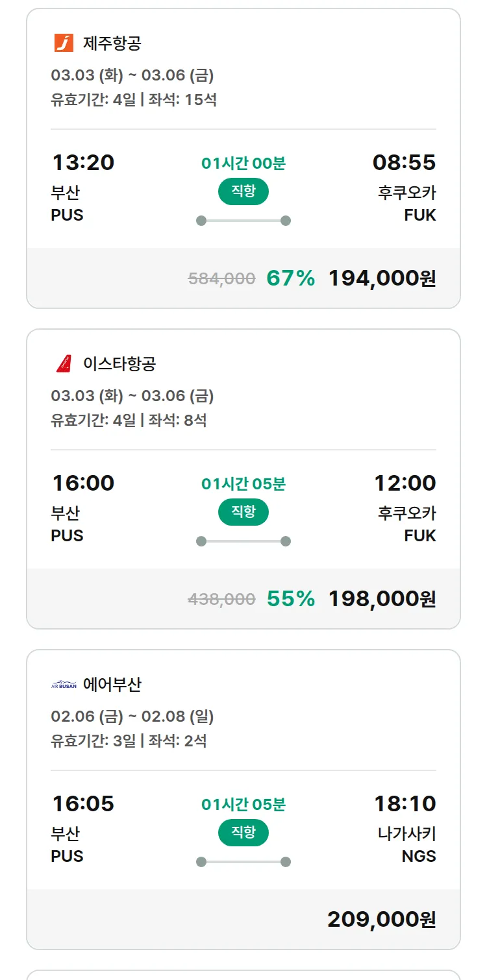Click the 55% discount label
Screen dimensions: 487x980
click(290, 599)
